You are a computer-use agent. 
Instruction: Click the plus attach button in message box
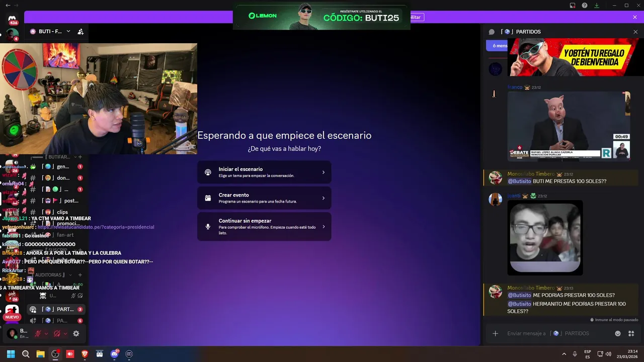(x=495, y=333)
